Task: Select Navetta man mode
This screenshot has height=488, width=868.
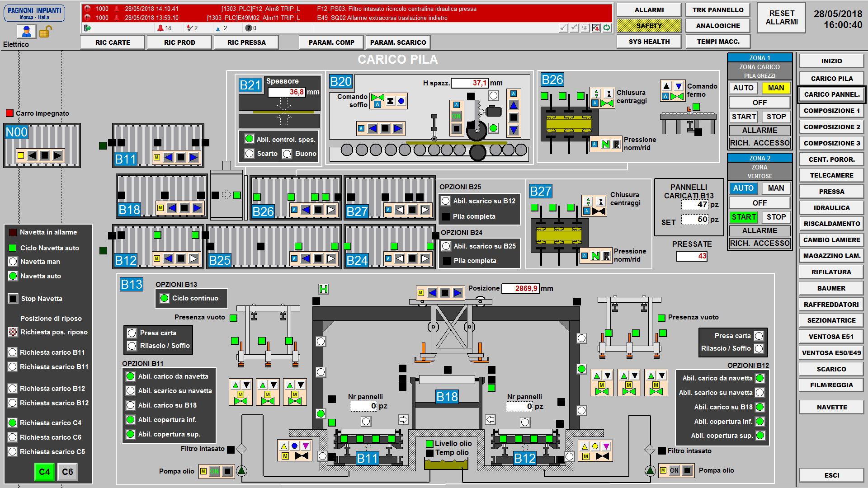Action: coord(13,262)
